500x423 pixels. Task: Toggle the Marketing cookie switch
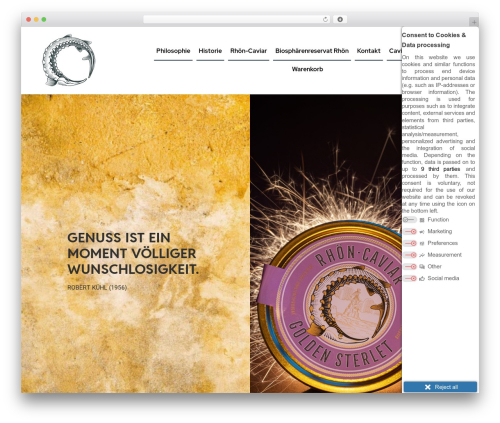click(x=410, y=231)
